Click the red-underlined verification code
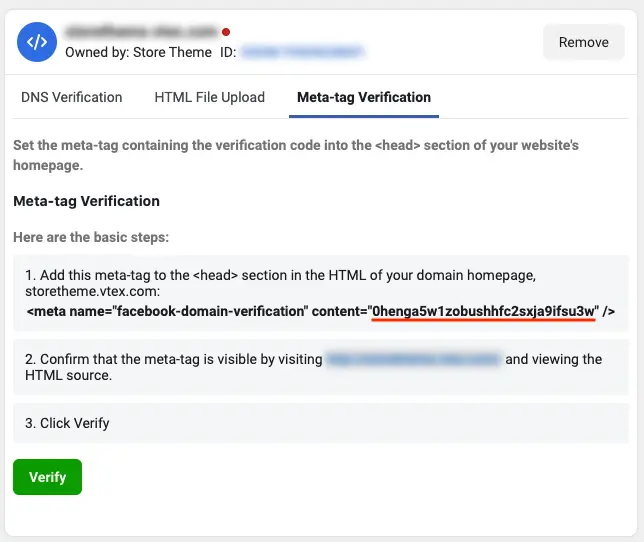Screen dimensions: 644x542 coord(484,312)
